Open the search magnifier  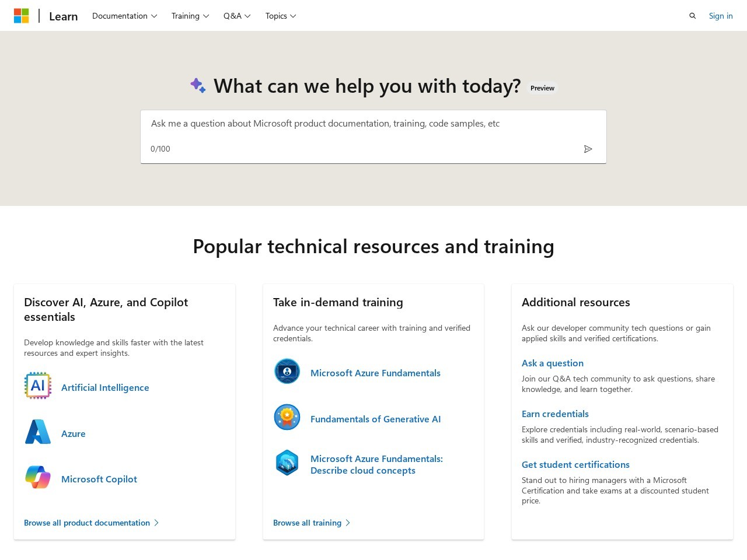click(x=692, y=16)
